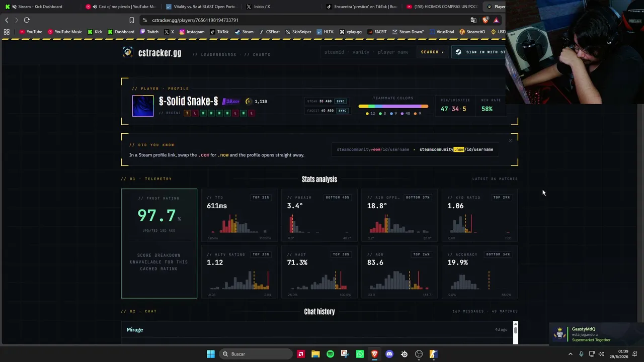The width and height of the screenshot is (644, 362).
Task: Open the Twitch bookmark
Action: click(149, 32)
